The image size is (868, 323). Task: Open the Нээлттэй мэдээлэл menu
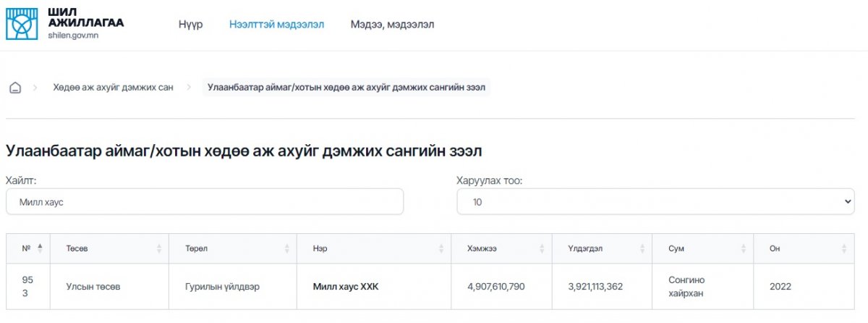[276, 24]
